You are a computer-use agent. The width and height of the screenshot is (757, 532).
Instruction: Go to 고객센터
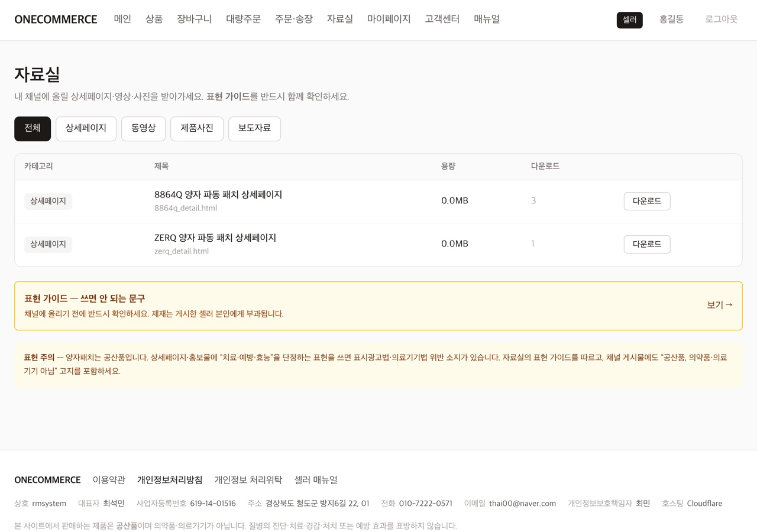[x=442, y=19]
